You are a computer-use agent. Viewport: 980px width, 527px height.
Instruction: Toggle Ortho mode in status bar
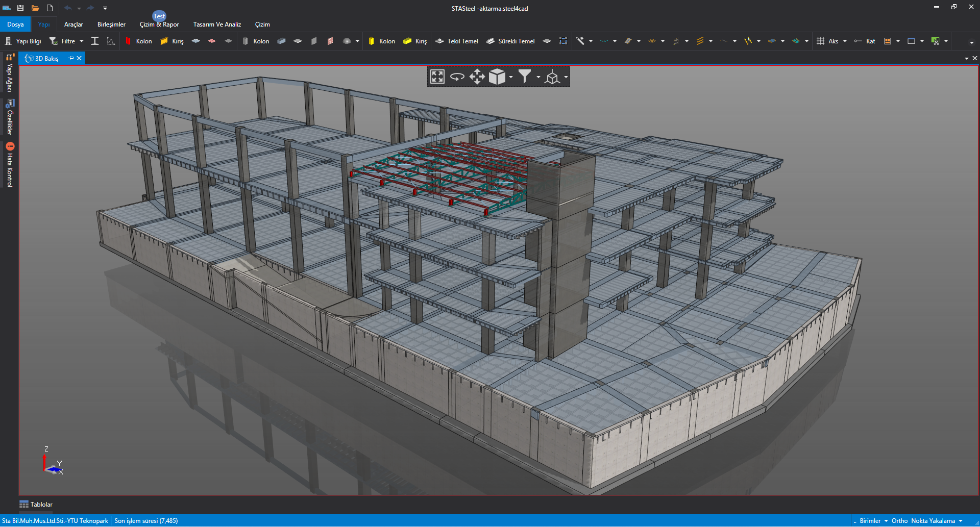click(899, 521)
